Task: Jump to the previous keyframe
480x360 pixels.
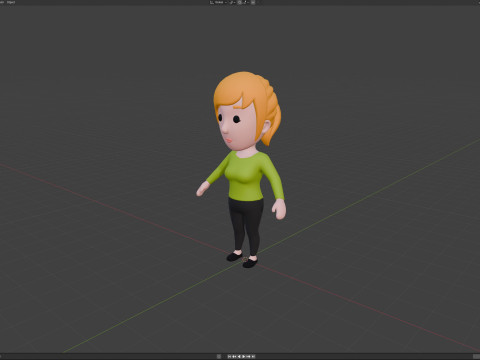Action: [x=234, y=356]
